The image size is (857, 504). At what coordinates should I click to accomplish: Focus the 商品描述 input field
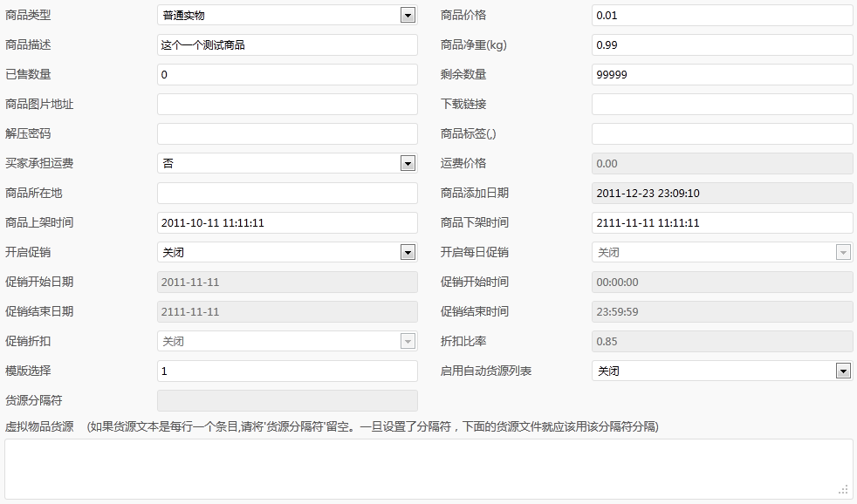tap(287, 44)
